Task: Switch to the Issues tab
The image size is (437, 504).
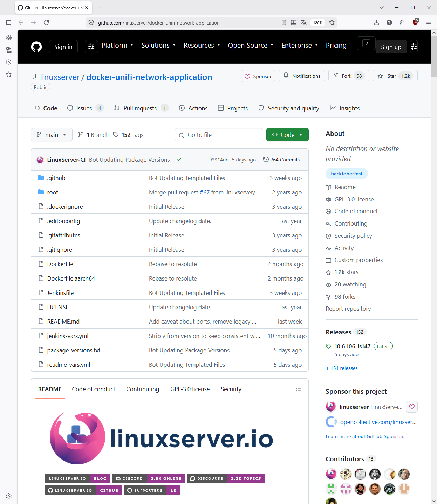Action: point(86,108)
